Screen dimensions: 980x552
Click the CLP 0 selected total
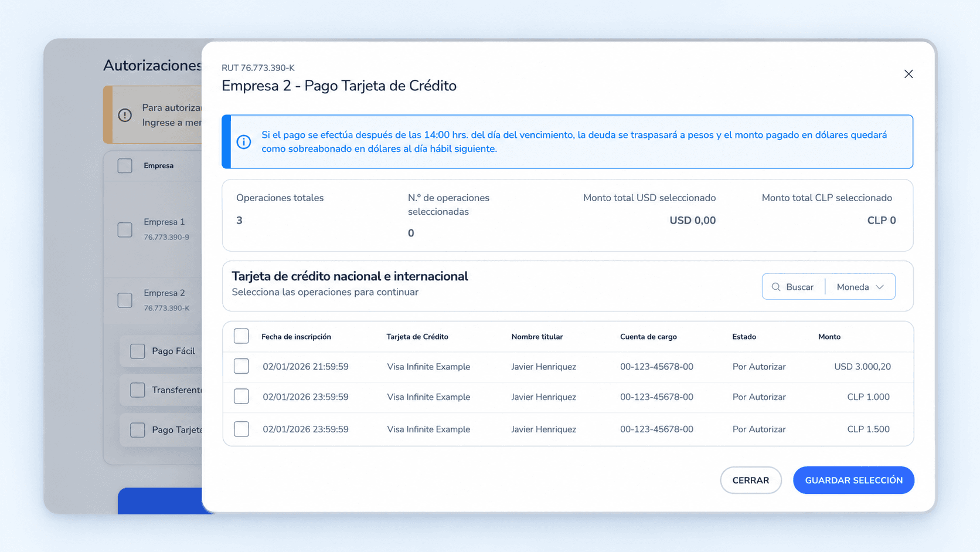(x=882, y=221)
